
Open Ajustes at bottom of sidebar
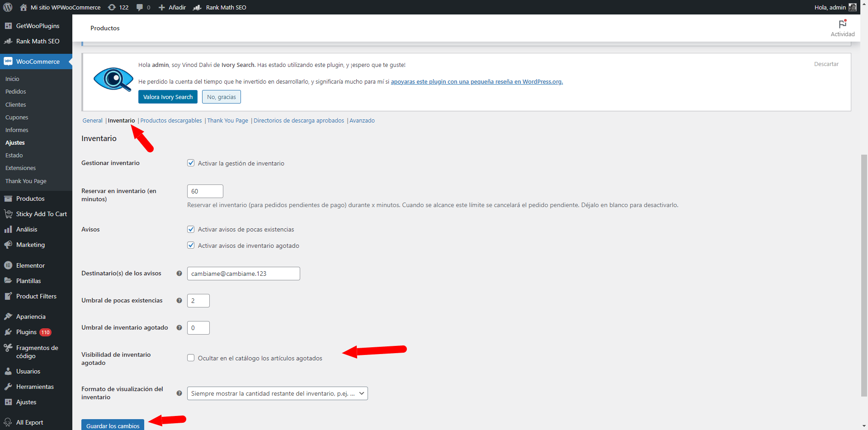click(x=26, y=402)
